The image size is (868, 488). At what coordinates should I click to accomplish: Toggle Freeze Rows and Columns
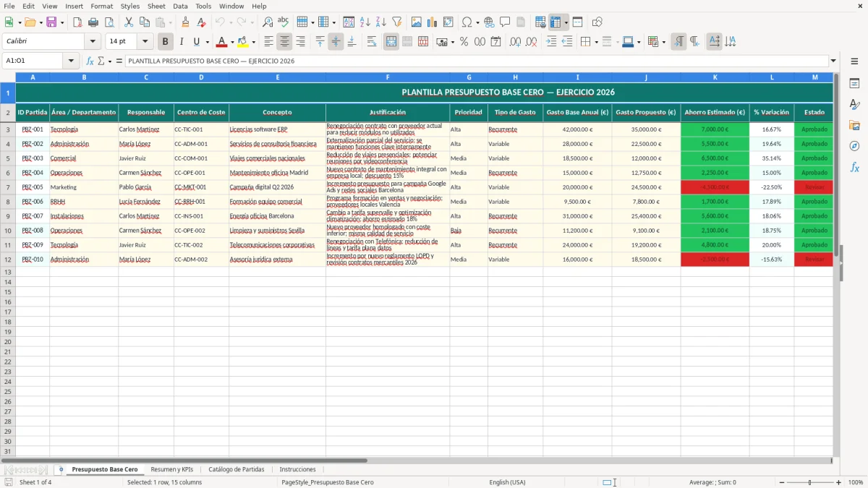point(556,22)
